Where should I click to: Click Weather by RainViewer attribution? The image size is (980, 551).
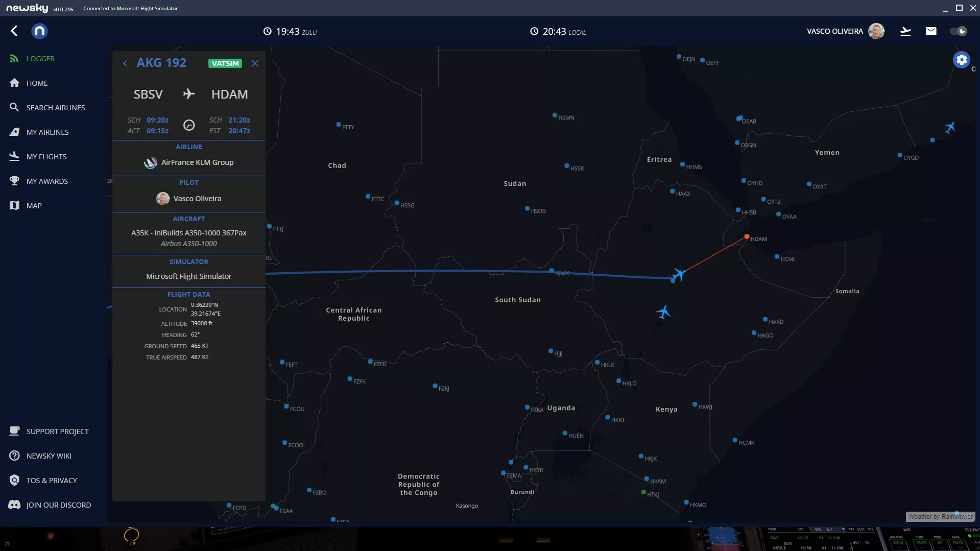pyautogui.click(x=941, y=517)
